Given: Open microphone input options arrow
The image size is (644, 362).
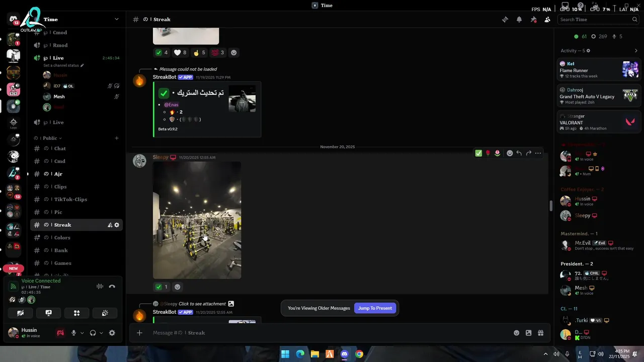Looking at the screenshot, I should 82,333.
